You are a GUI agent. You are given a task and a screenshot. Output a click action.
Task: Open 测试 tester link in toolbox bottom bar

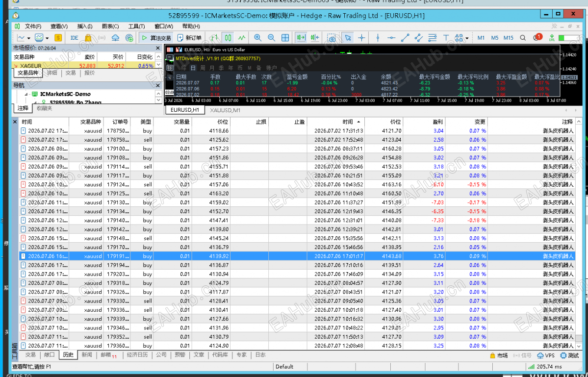click(569, 355)
